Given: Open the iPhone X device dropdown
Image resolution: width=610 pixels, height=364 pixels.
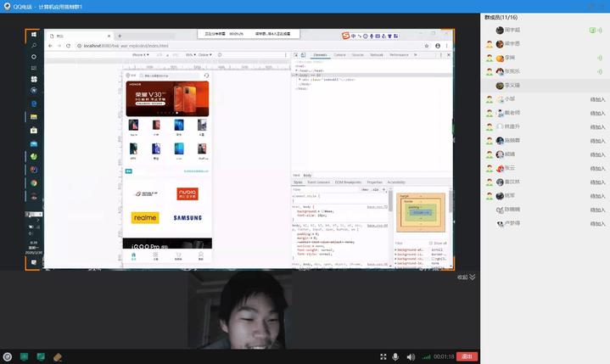Looking at the screenshot, I should click(x=142, y=54).
